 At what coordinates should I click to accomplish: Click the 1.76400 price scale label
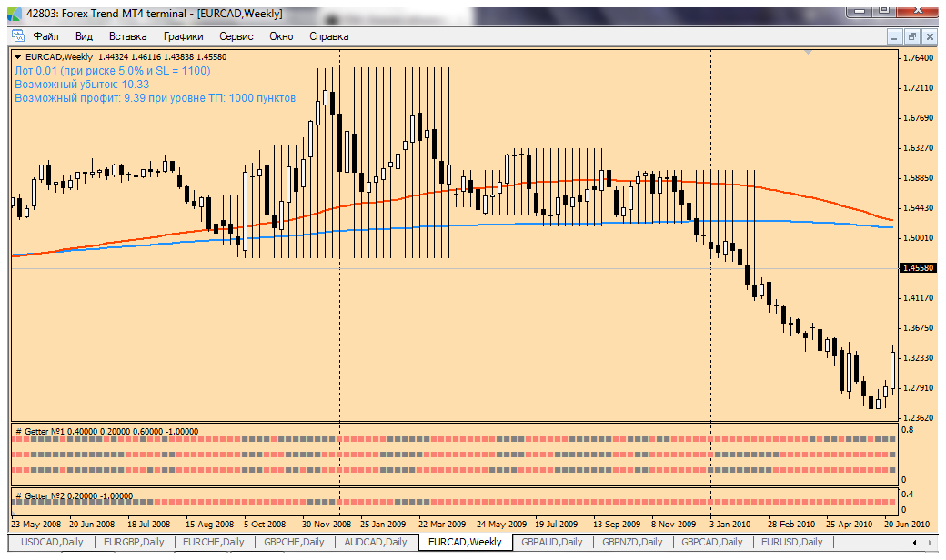918,58
